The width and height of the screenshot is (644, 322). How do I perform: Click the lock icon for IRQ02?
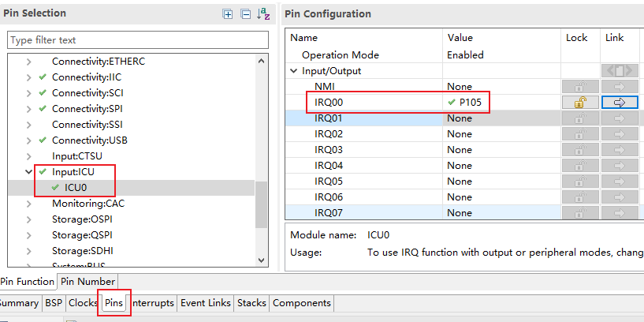coord(579,134)
